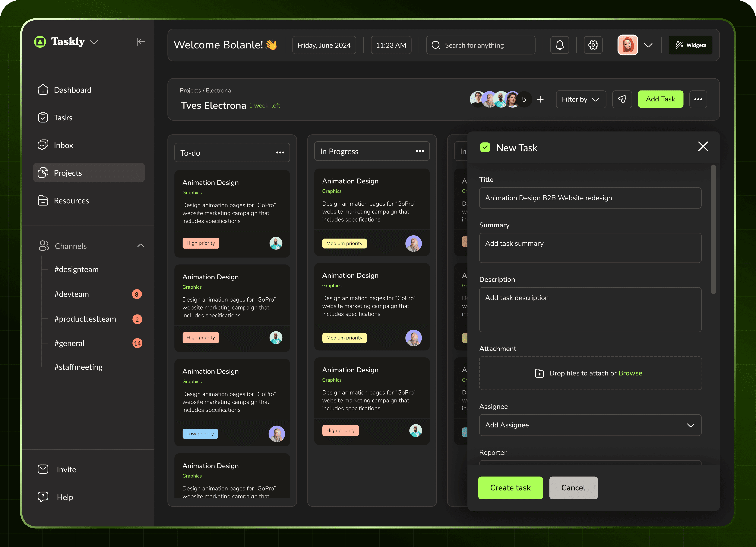756x547 pixels.
Task: Collapse the sidebar with arrow icon
Action: click(x=141, y=42)
